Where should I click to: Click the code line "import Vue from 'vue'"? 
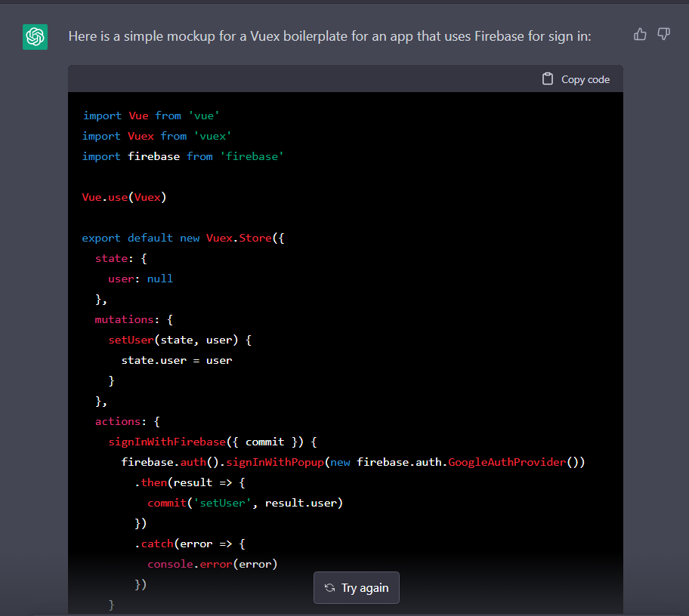click(x=151, y=116)
